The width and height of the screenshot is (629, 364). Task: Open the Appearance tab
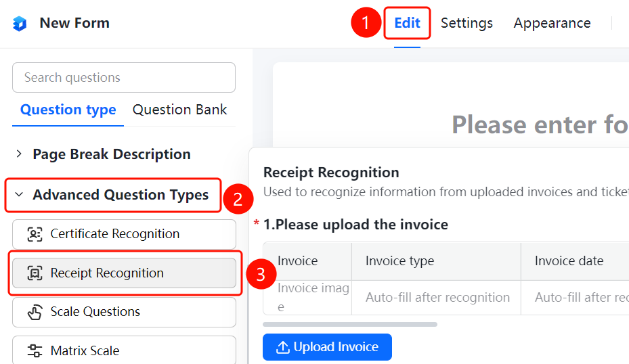pyautogui.click(x=552, y=23)
